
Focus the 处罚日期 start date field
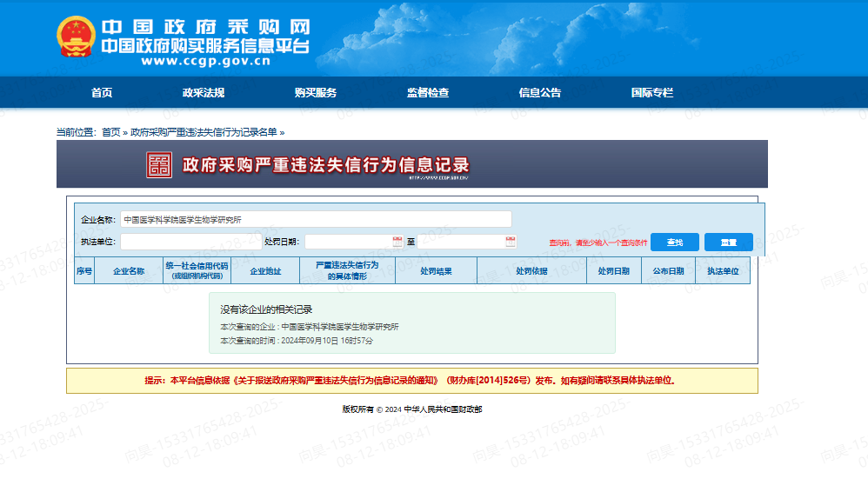(x=354, y=242)
